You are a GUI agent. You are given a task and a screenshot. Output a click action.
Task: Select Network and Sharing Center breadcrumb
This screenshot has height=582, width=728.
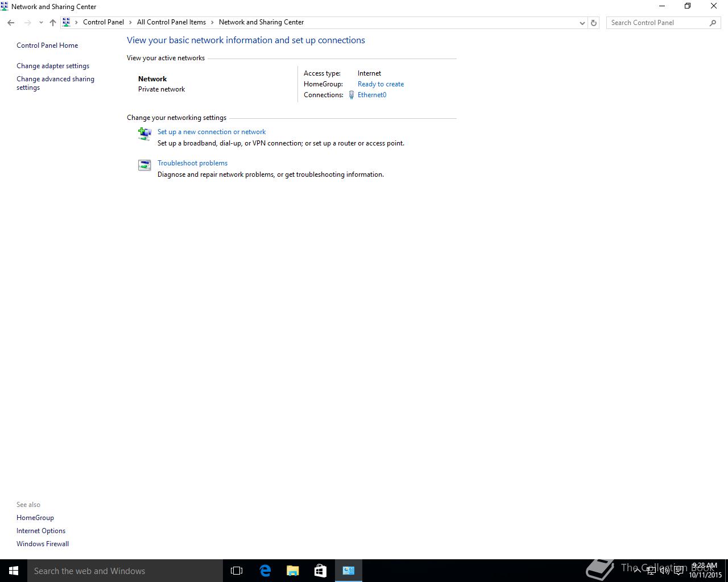tap(261, 22)
